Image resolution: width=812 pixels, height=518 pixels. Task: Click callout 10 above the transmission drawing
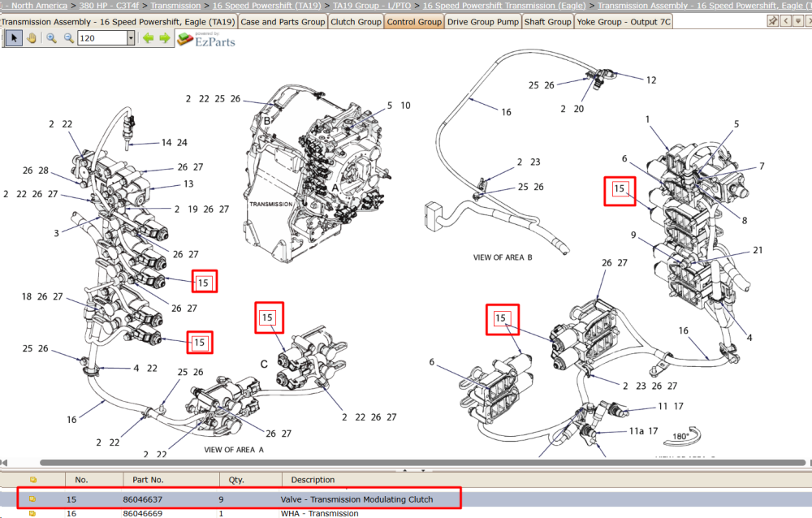coord(405,106)
